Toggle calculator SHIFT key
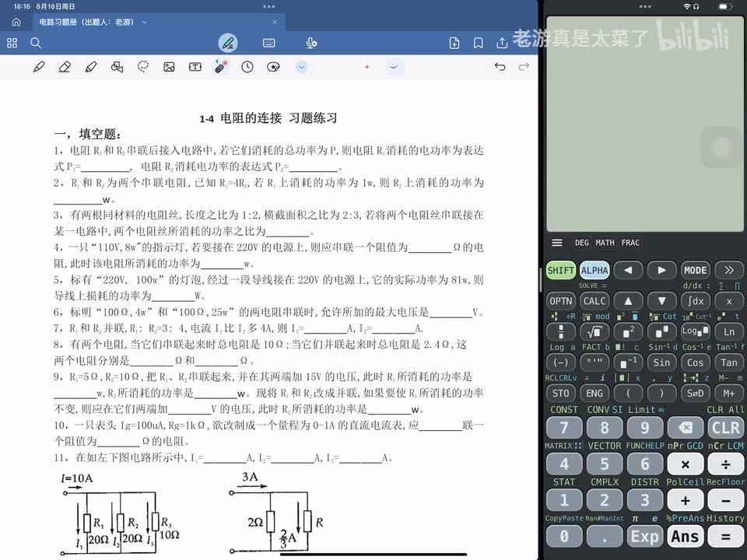This screenshot has width=747, height=560. 561,271
